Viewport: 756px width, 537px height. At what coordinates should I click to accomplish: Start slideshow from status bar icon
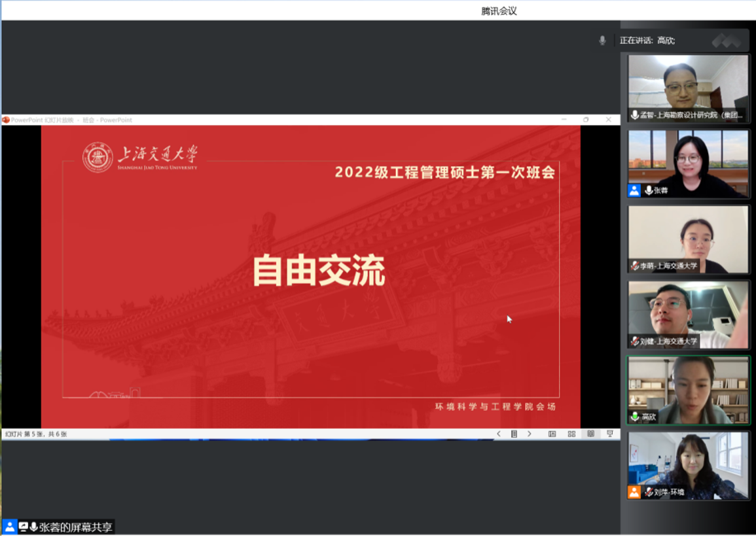coord(609,434)
